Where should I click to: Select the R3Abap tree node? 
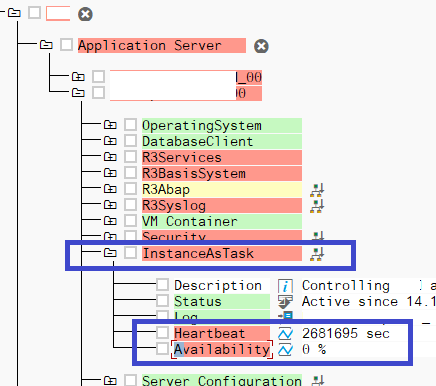[222, 189]
